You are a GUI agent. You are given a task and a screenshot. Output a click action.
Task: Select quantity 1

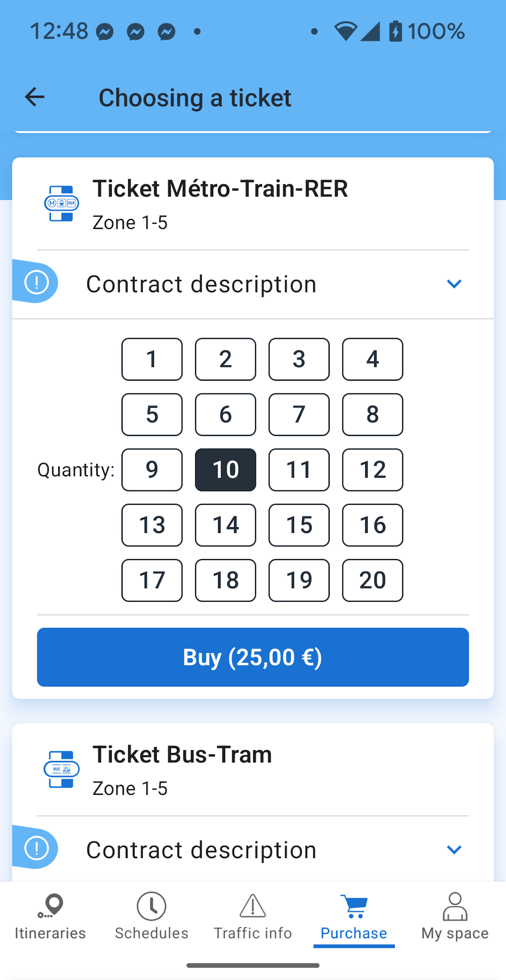tap(152, 359)
